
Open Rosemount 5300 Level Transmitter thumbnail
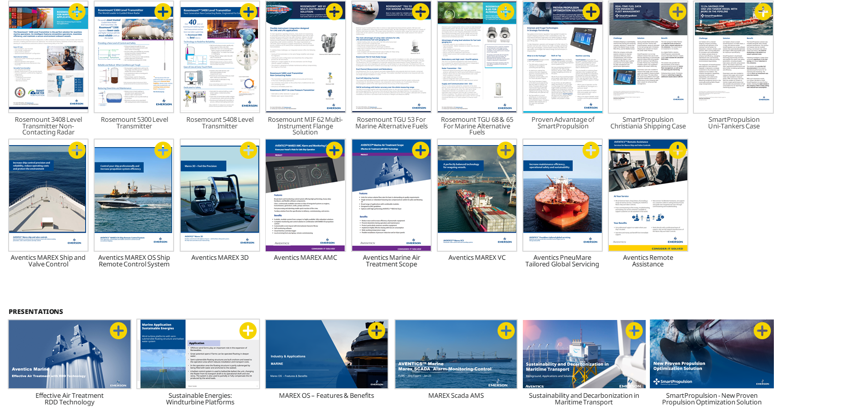pyautogui.click(x=134, y=57)
